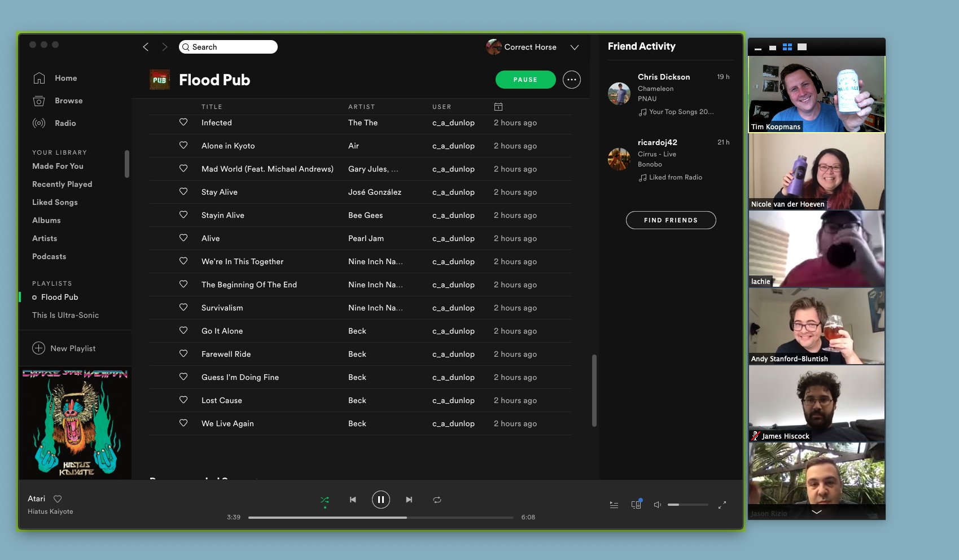
Task: Open the play queue
Action: 614,505
